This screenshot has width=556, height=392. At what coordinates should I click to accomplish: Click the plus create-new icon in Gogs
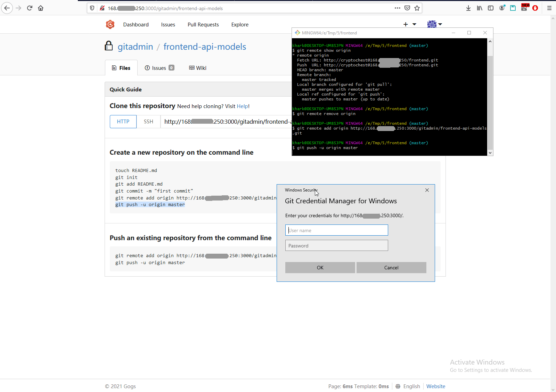(406, 24)
